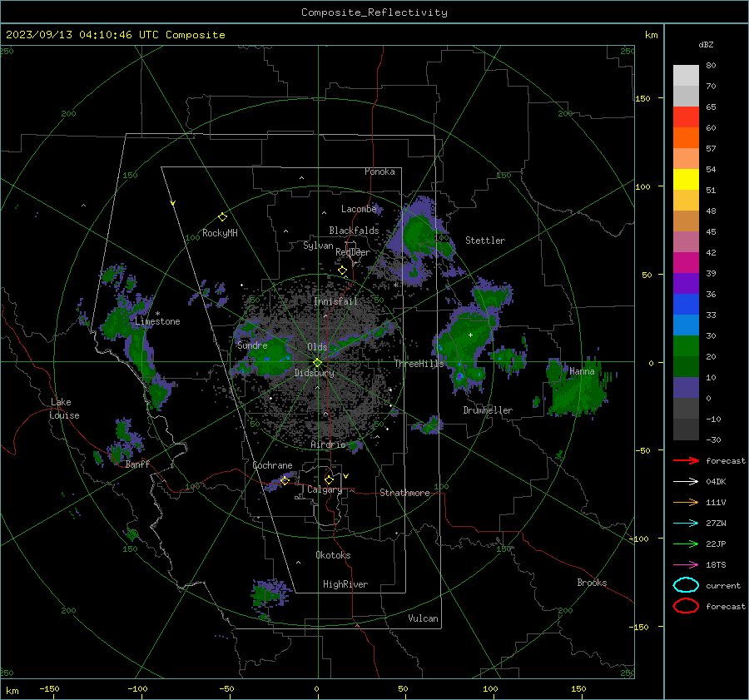This screenshot has height=700, width=749.
Task: Click the Lake Louise label
Action: (x=64, y=409)
